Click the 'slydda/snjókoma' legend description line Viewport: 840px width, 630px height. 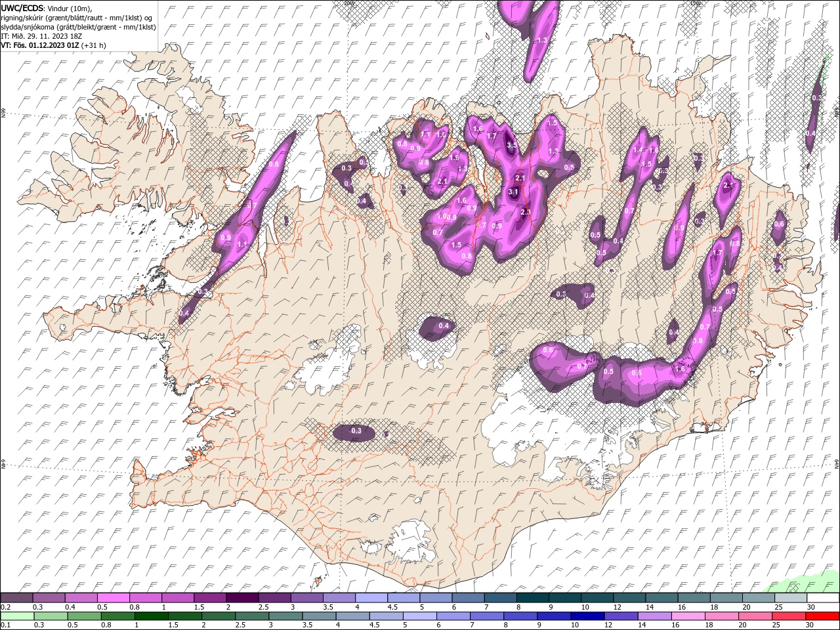(78, 27)
